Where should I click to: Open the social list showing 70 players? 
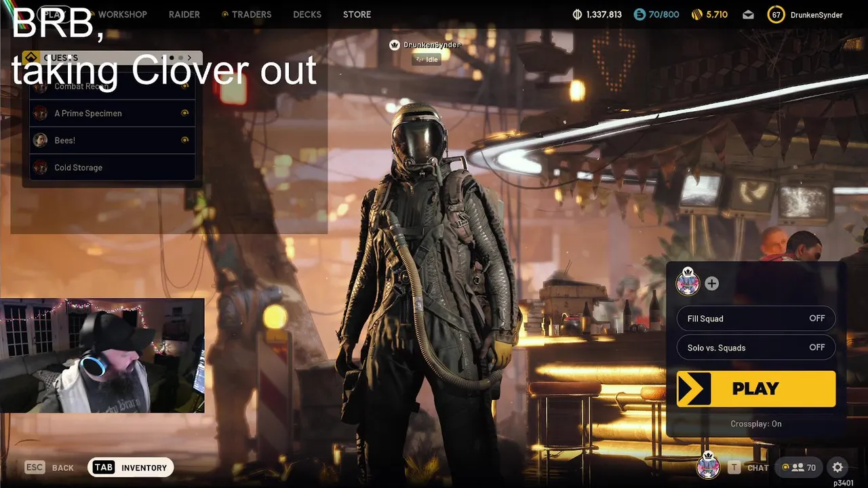tap(798, 467)
